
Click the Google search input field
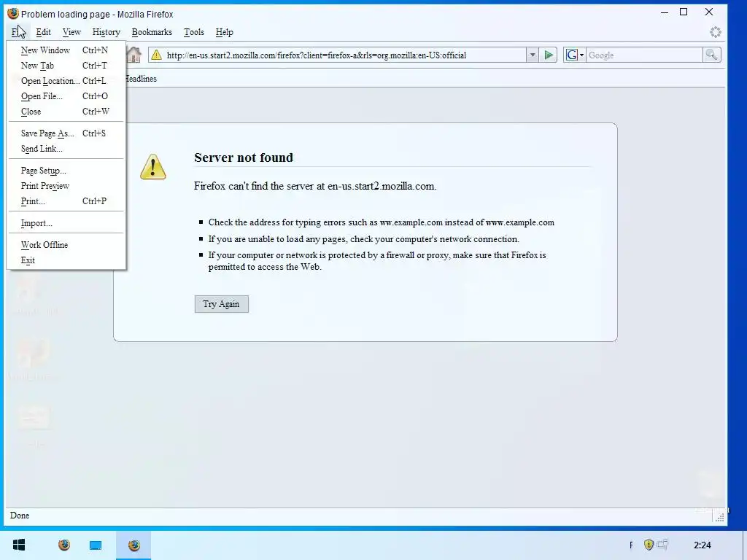pos(644,55)
